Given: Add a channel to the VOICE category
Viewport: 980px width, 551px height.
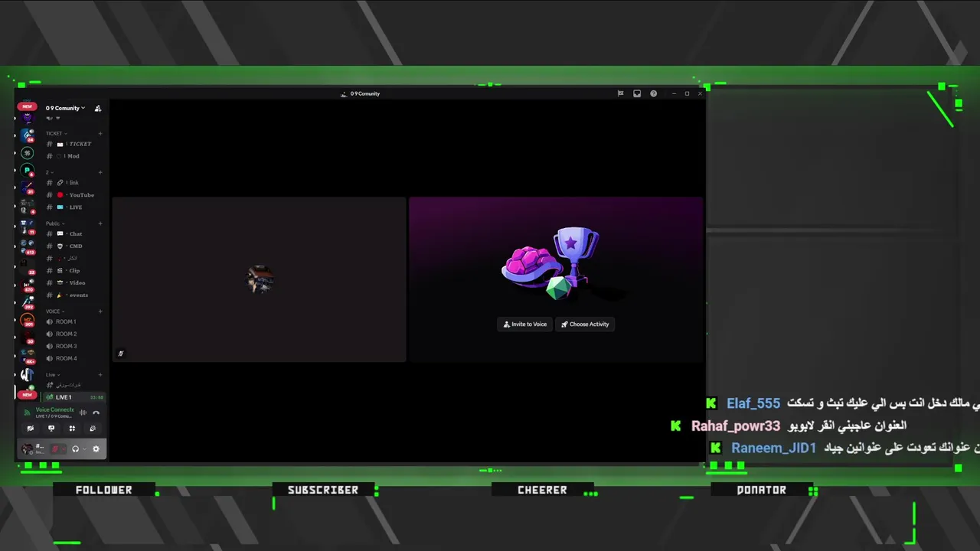Looking at the screenshot, I should pos(100,311).
